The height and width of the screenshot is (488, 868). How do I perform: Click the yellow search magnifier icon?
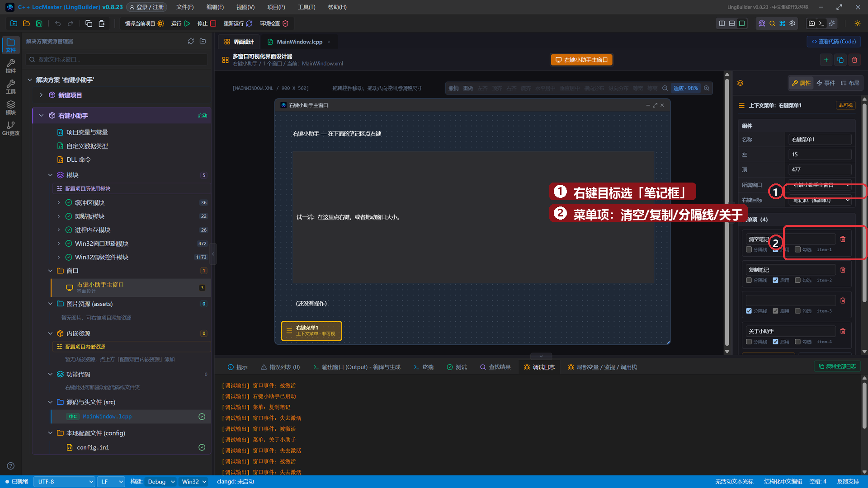pyautogui.click(x=772, y=23)
